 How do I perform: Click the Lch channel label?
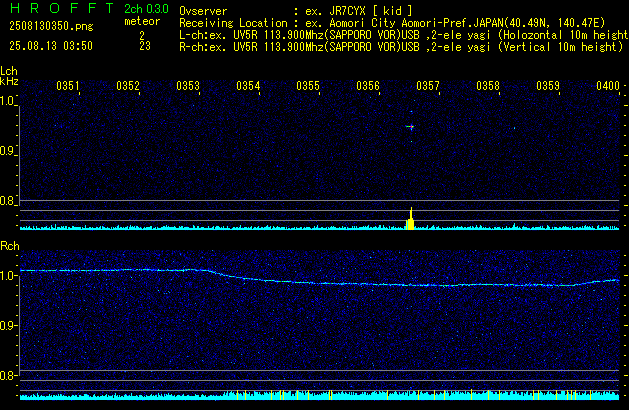[9, 71]
